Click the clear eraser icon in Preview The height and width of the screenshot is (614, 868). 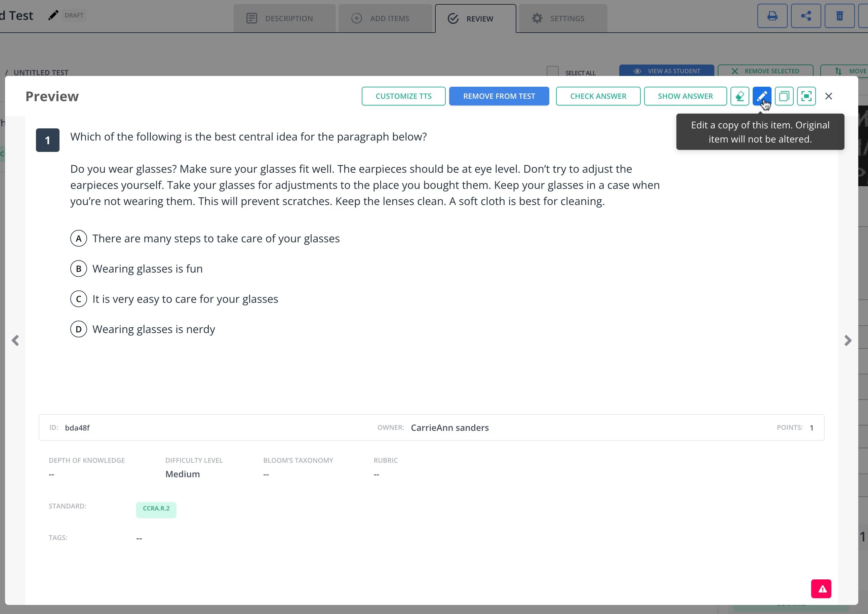(x=739, y=96)
